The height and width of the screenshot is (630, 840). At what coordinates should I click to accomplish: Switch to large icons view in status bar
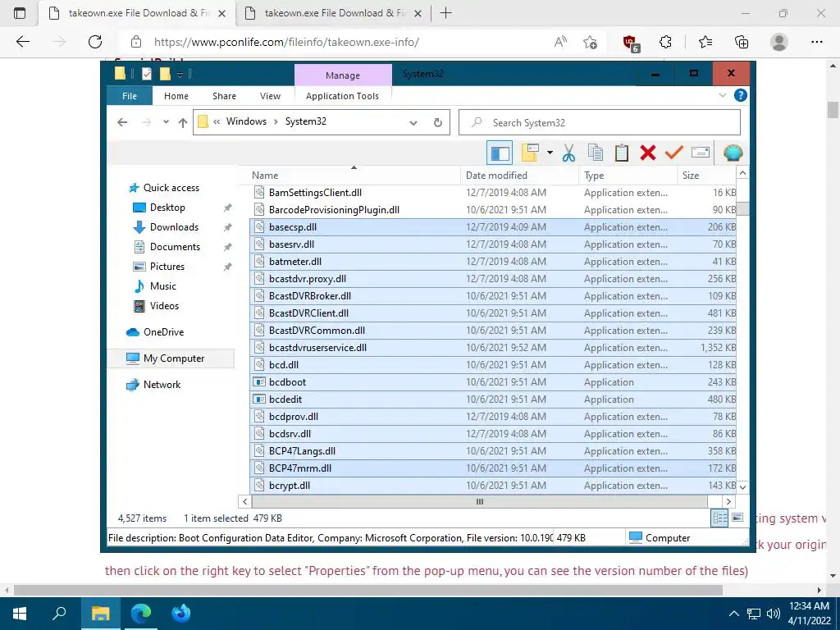737,518
